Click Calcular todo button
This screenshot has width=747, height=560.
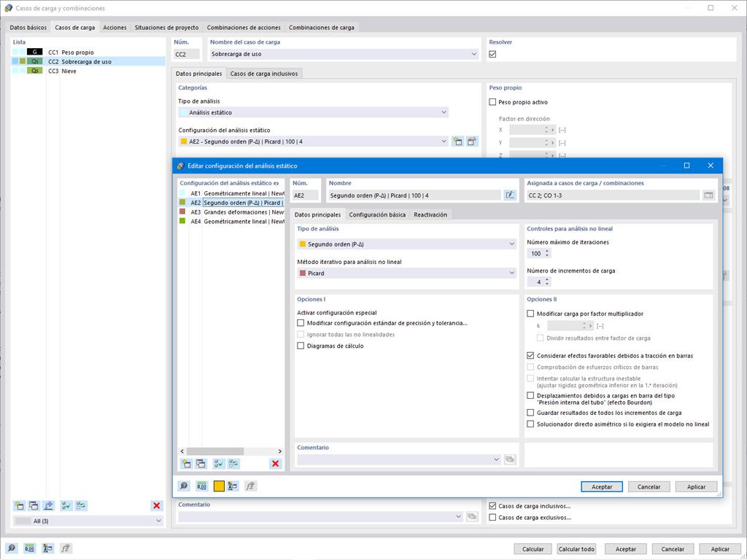click(576, 549)
